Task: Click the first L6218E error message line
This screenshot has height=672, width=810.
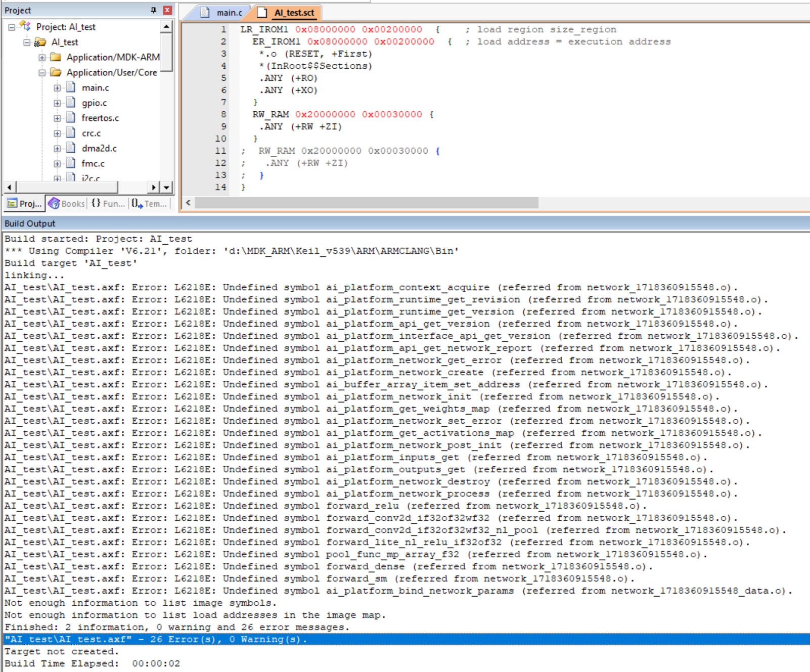Action: tap(202, 287)
